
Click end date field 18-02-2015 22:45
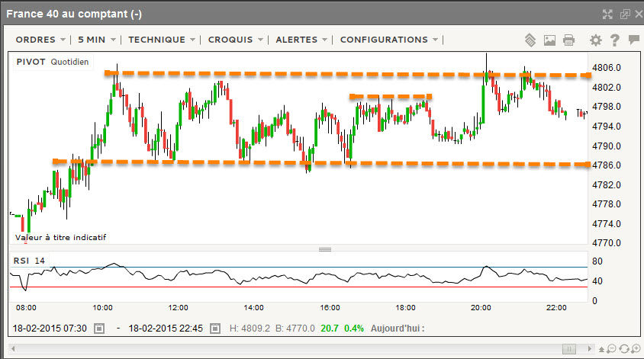pos(166,329)
